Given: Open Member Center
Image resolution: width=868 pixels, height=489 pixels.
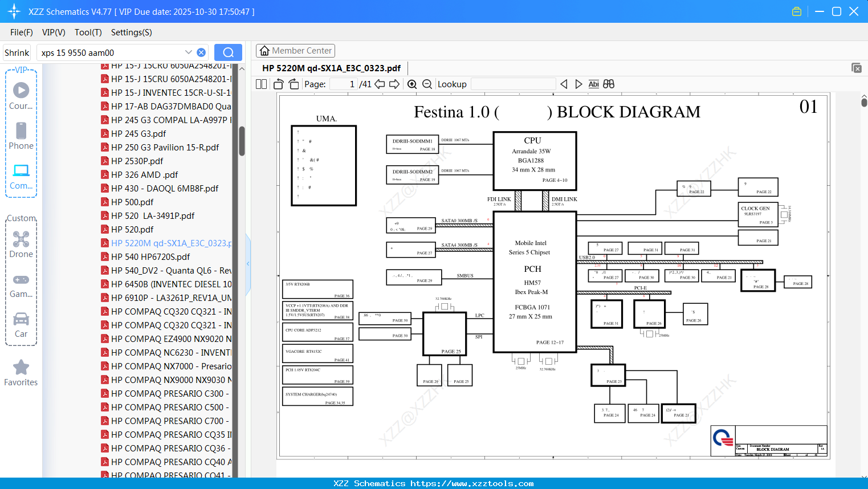Looking at the screenshot, I should click(x=295, y=51).
